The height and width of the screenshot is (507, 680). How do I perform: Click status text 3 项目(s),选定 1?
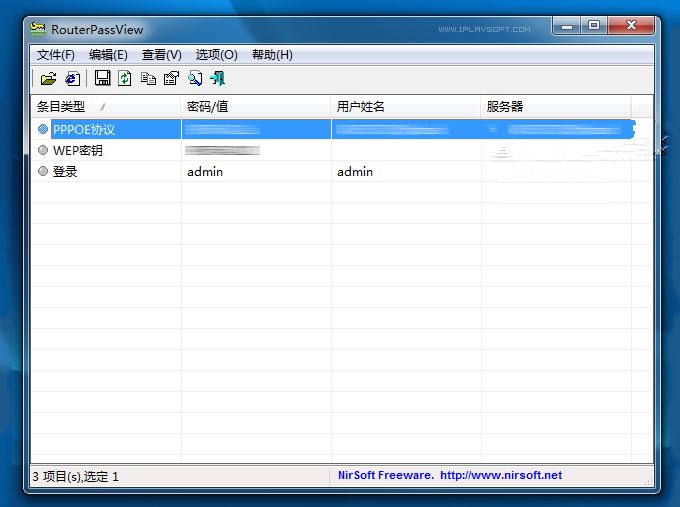[x=75, y=477]
